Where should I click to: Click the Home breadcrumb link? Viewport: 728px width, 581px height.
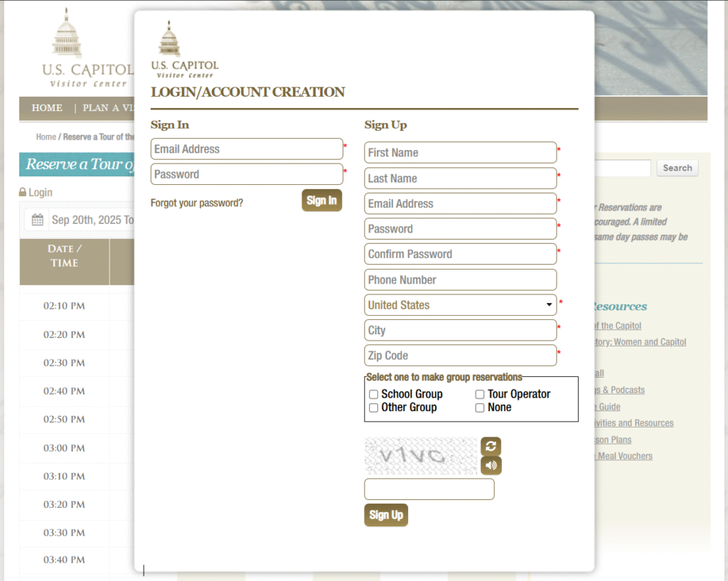(46, 137)
